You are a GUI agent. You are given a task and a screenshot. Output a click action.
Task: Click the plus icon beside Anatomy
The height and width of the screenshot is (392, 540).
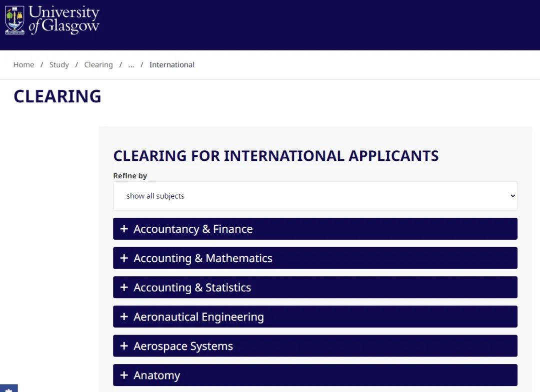(x=124, y=375)
